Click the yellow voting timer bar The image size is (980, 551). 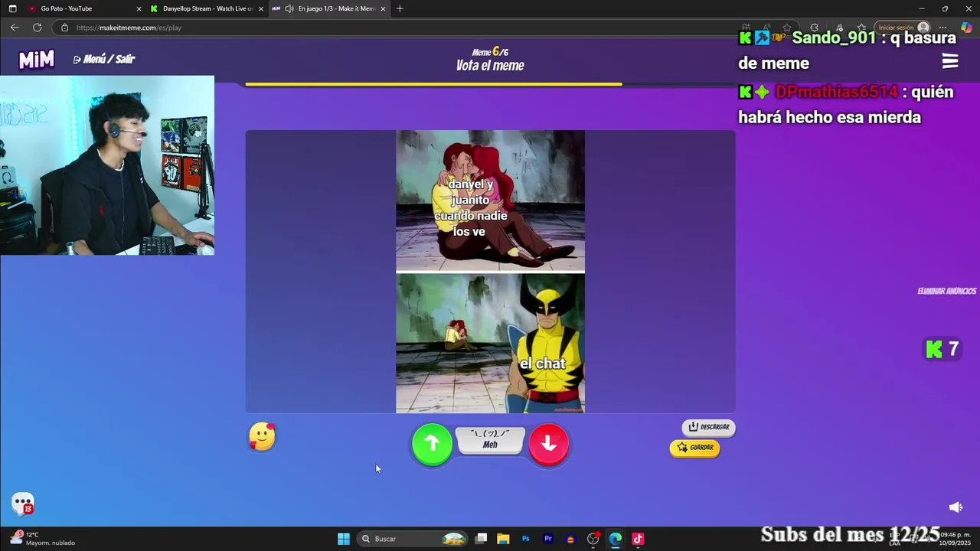pos(433,84)
